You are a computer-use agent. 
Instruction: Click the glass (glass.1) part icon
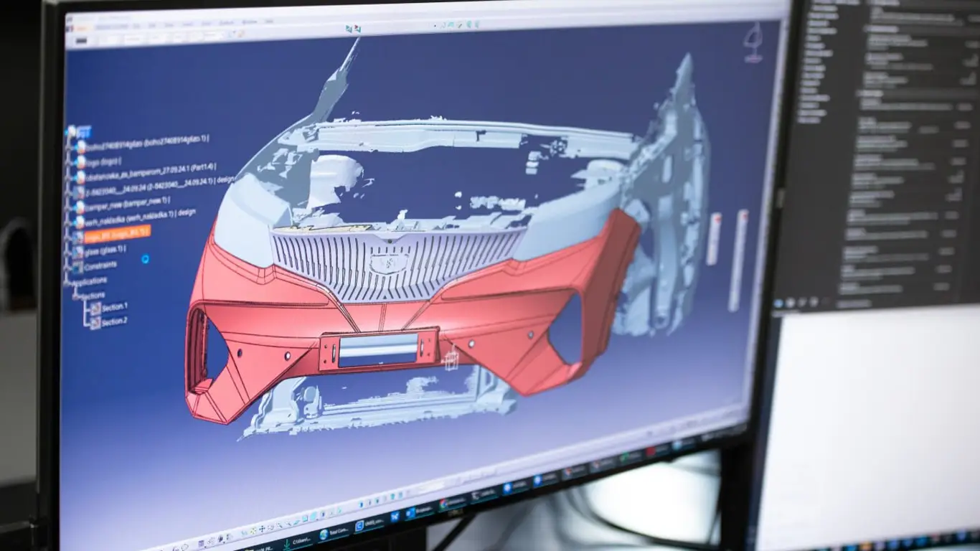point(77,252)
